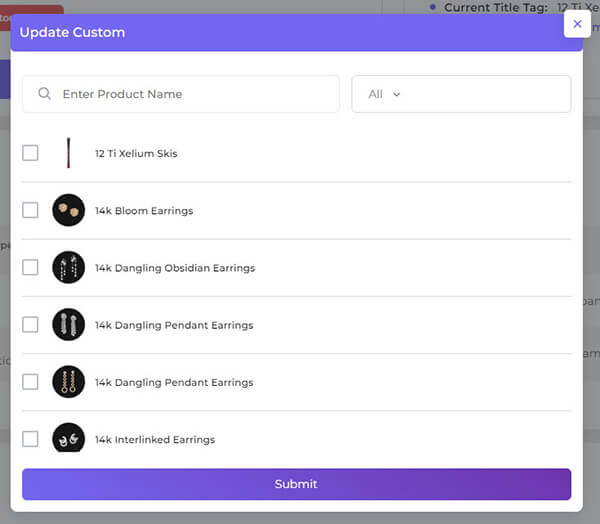
Task: Tick the 14k Interlinked Earrings checkbox
Action: (30, 439)
